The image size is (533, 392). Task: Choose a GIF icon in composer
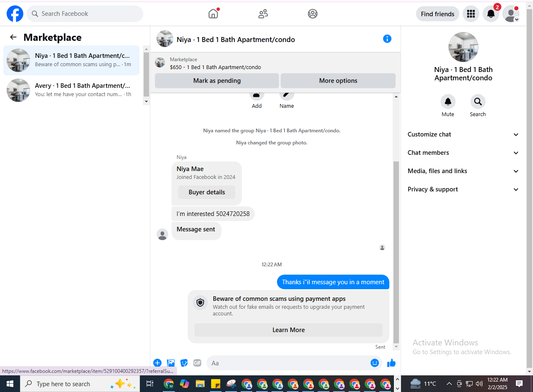click(x=197, y=363)
